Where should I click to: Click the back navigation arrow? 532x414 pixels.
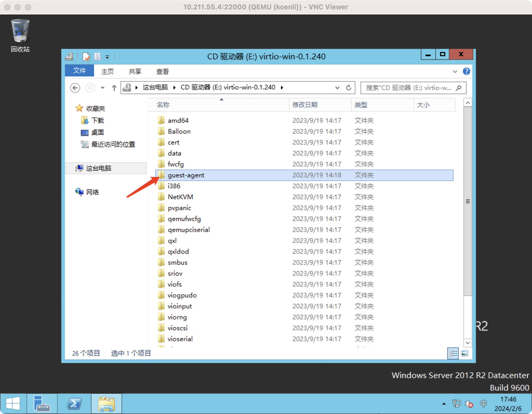coord(75,88)
